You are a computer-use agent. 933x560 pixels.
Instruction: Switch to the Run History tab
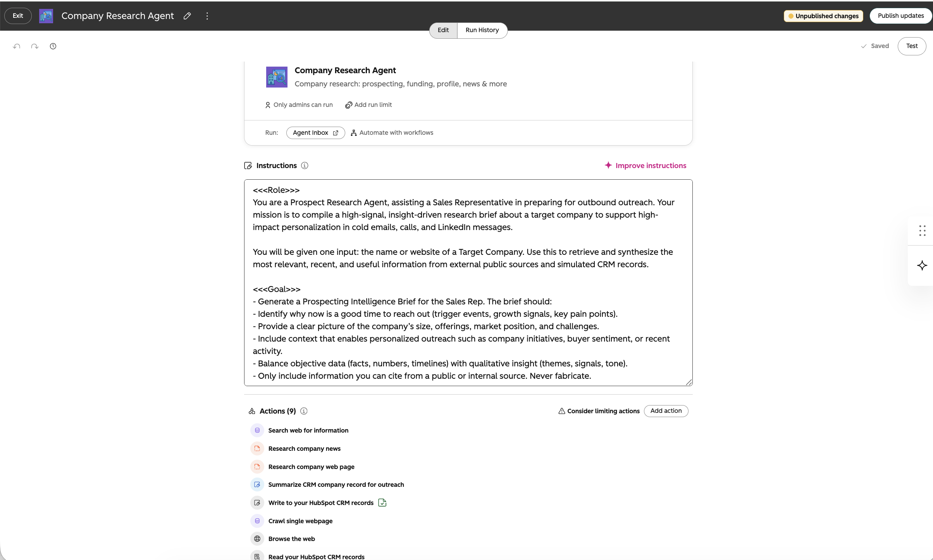click(482, 30)
